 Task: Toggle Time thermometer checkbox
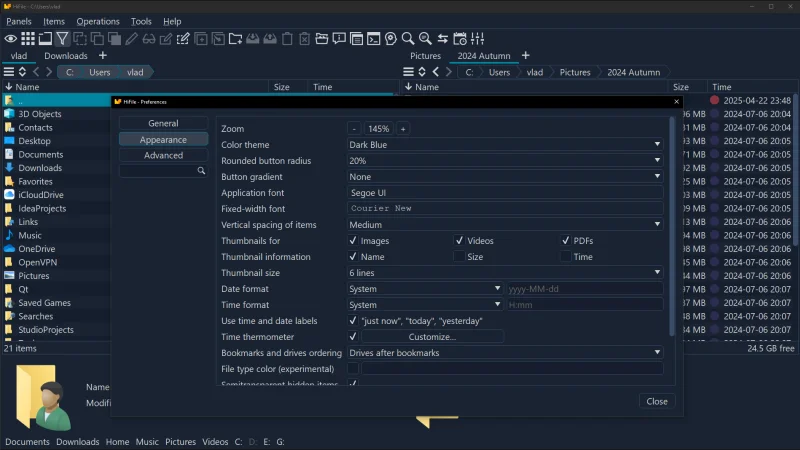[x=353, y=337]
